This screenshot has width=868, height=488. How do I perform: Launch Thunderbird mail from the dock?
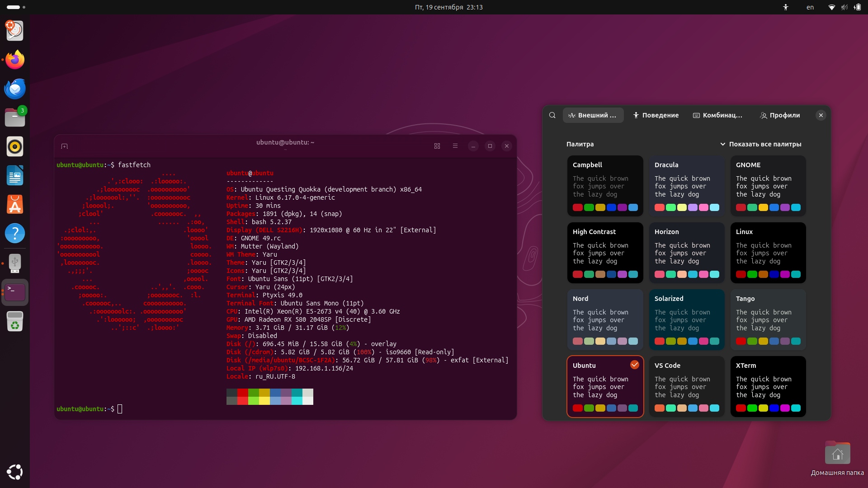[x=15, y=89]
